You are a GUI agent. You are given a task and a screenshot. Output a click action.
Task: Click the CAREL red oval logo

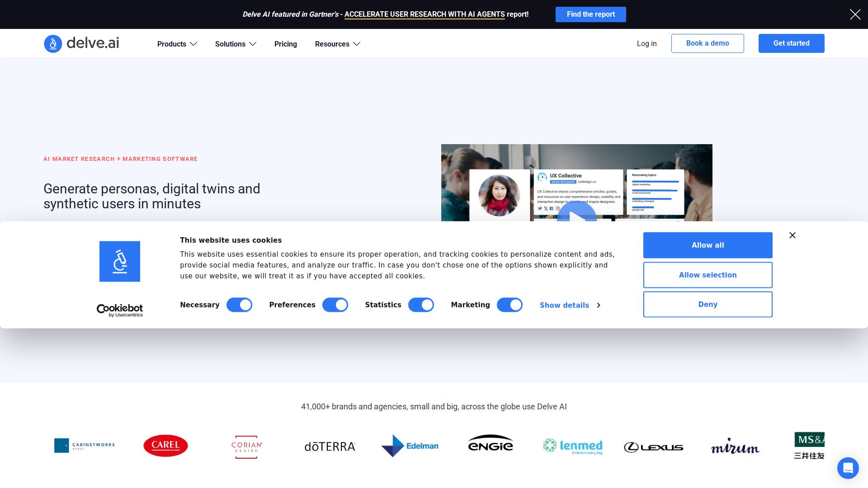point(165,446)
